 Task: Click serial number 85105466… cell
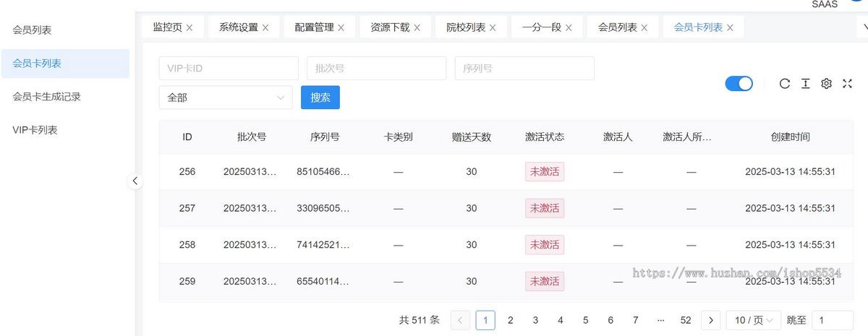tap(323, 172)
